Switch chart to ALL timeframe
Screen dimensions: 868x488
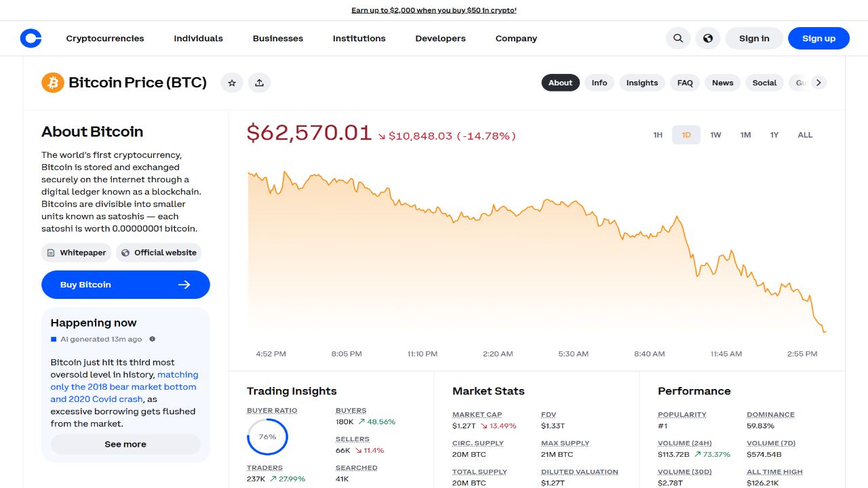tap(805, 135)
